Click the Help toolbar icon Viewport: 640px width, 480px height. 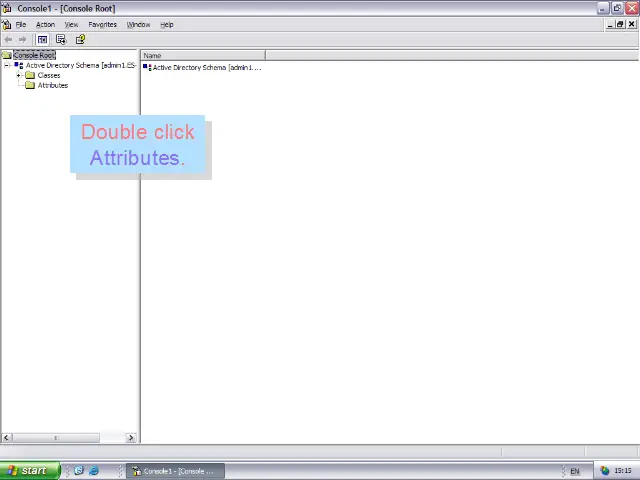[x=80, y=40]
